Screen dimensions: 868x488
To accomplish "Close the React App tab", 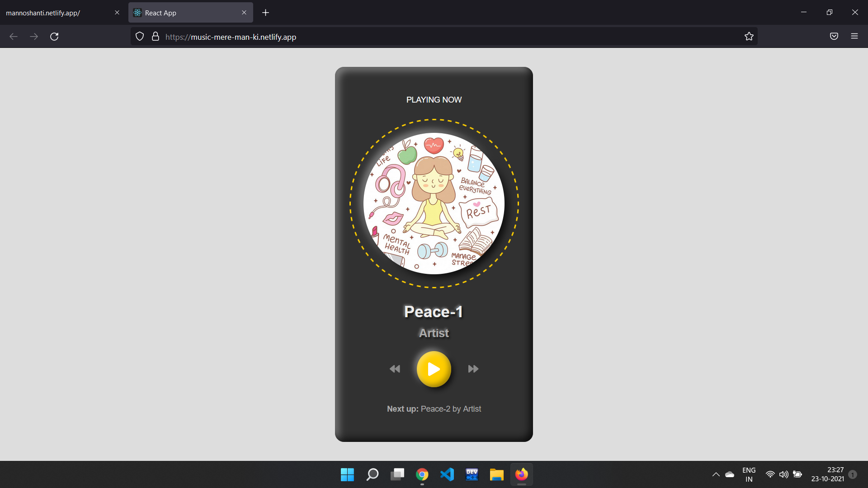I will click(x=244, y=13).
